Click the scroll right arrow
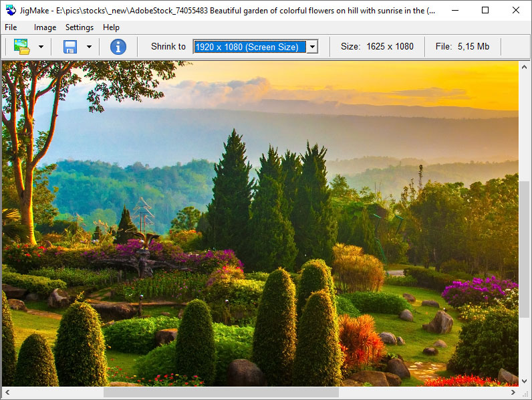The width and height of the screenshot is (532, 400). tap(513, 393)
